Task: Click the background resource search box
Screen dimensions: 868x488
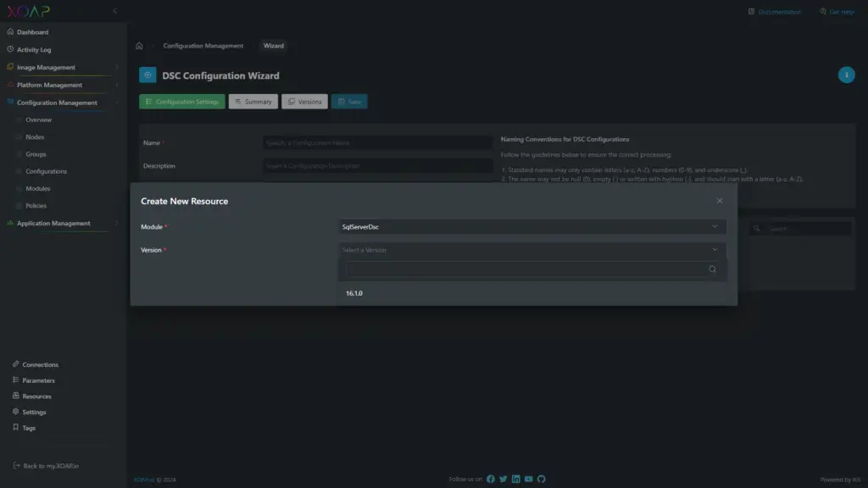Action: click(800, 229)
